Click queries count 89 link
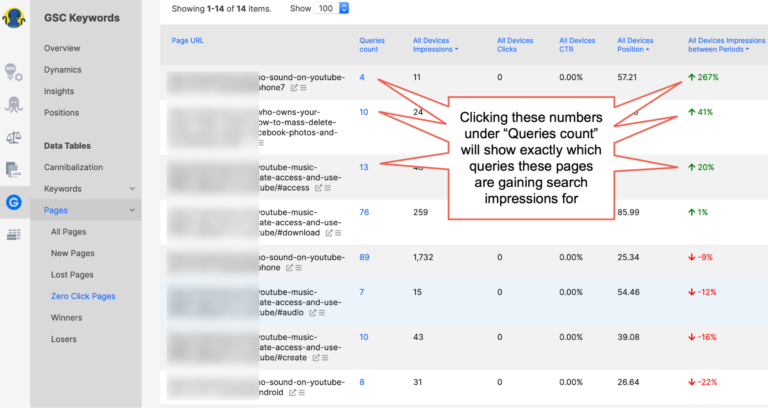The height and width of the screenshot is (408, 768). pos(364,257)
